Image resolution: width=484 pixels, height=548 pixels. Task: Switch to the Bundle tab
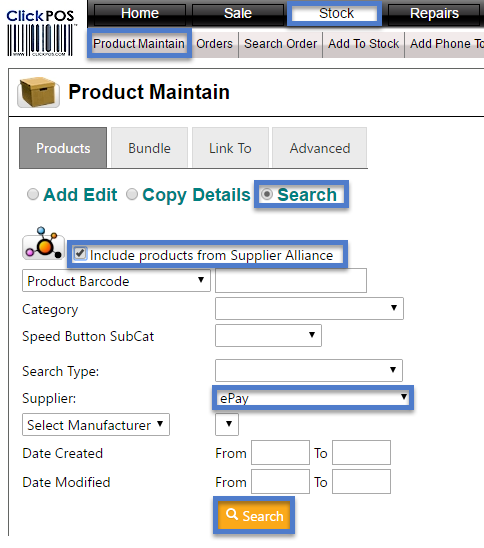[150, 148]
